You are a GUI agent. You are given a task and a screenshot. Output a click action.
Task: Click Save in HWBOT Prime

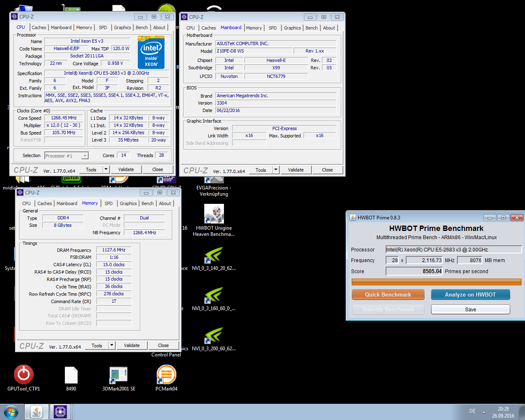click(x=470, y=309)
